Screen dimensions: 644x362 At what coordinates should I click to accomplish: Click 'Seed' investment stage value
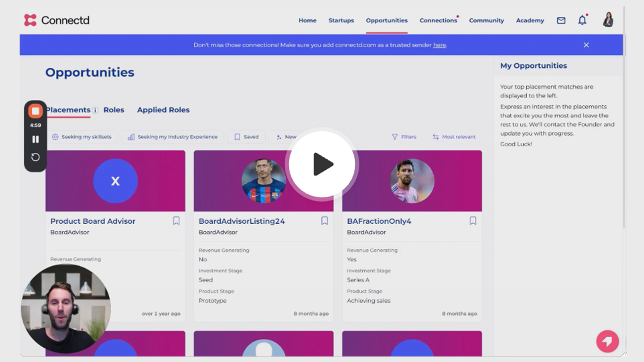[206, 280]
